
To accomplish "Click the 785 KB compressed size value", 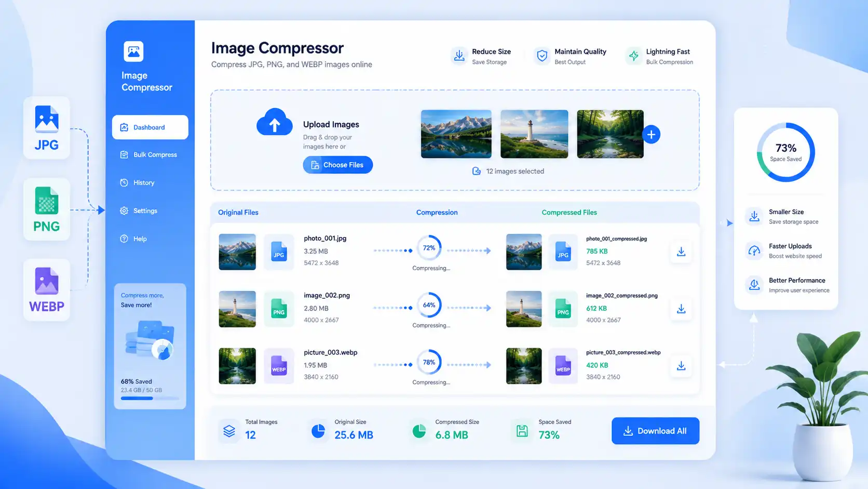I will (597, 251).
